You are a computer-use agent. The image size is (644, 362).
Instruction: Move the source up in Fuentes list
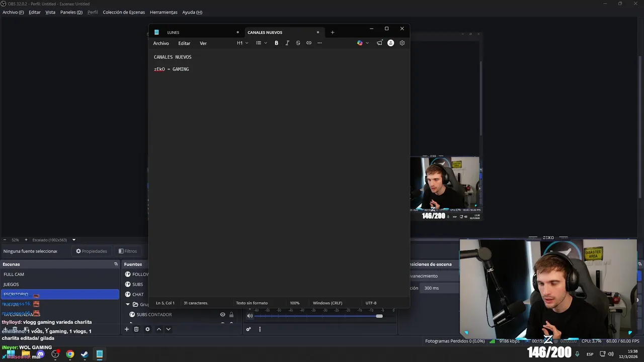(159, 329)
